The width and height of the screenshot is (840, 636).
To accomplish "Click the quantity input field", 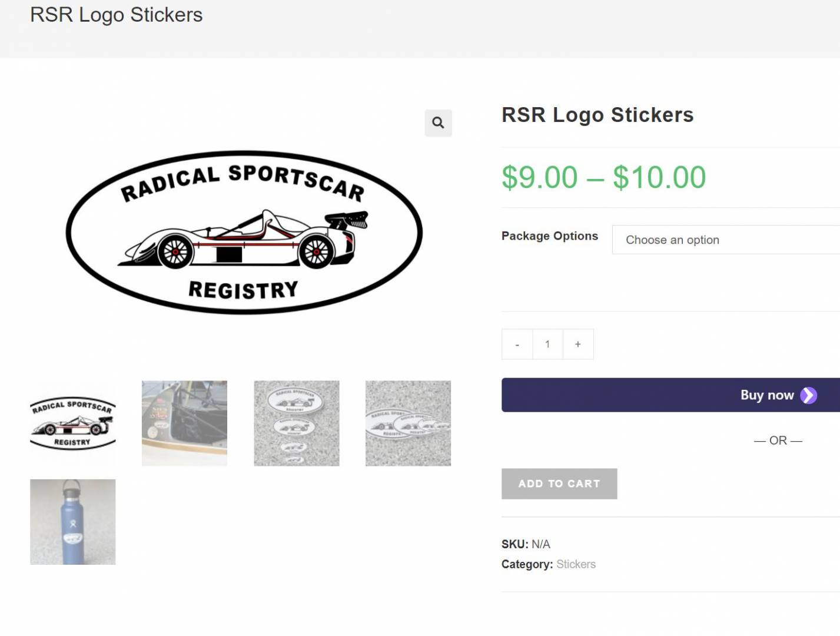I will [547, 344].
